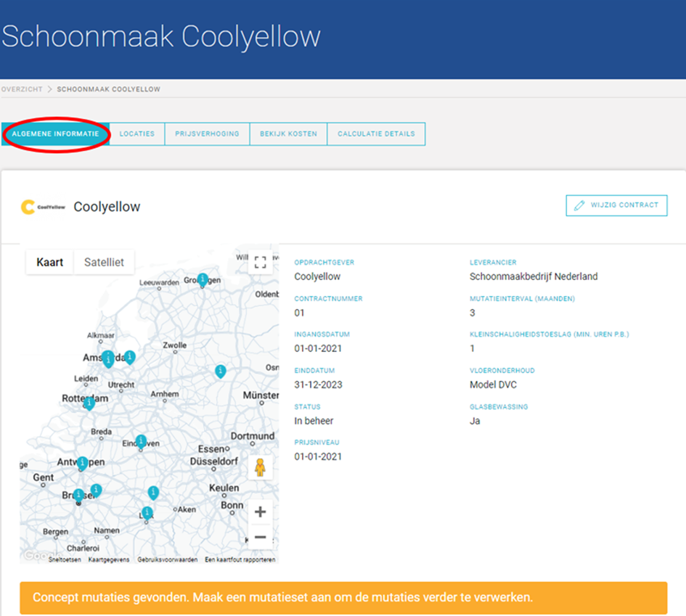Click the Glasbewassing value Ja
The image size is (686, 616).
point(475,421)
